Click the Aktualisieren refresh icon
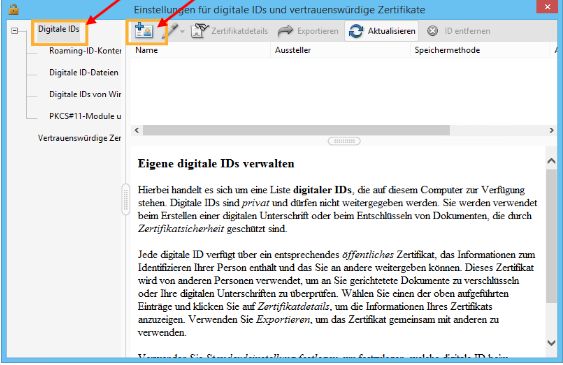This screenshot has width=563, height=365. (x=356, y=31)
